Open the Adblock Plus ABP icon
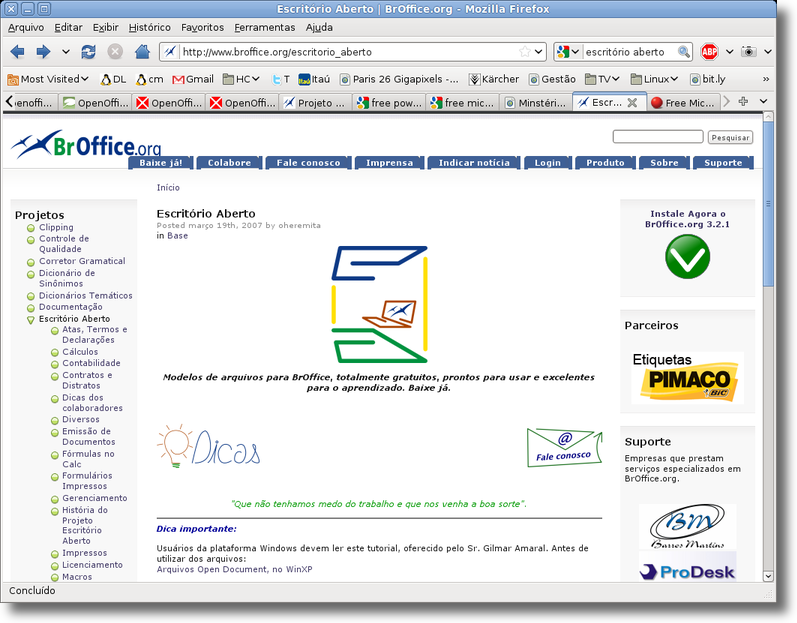Screen dimensions: 797x623 709,51
